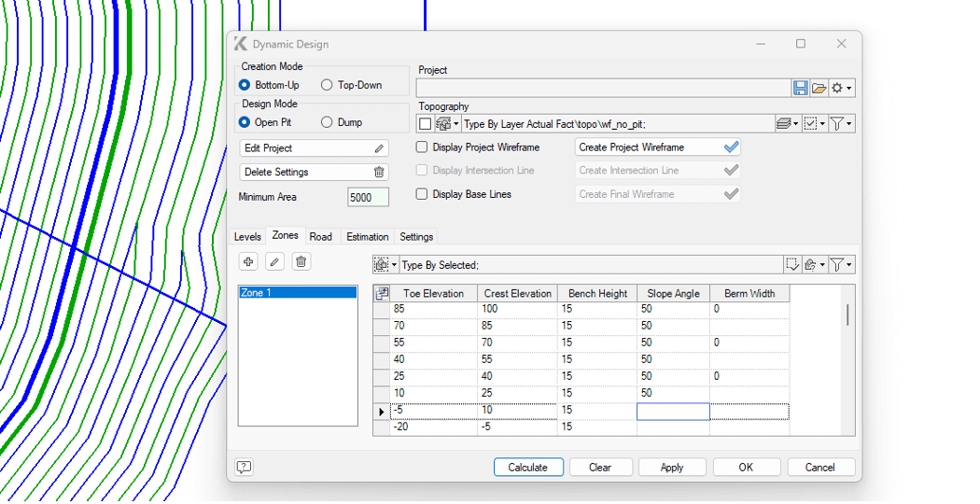
Task: Click row selector arrow for -5 row
Action: click(381, 412)
